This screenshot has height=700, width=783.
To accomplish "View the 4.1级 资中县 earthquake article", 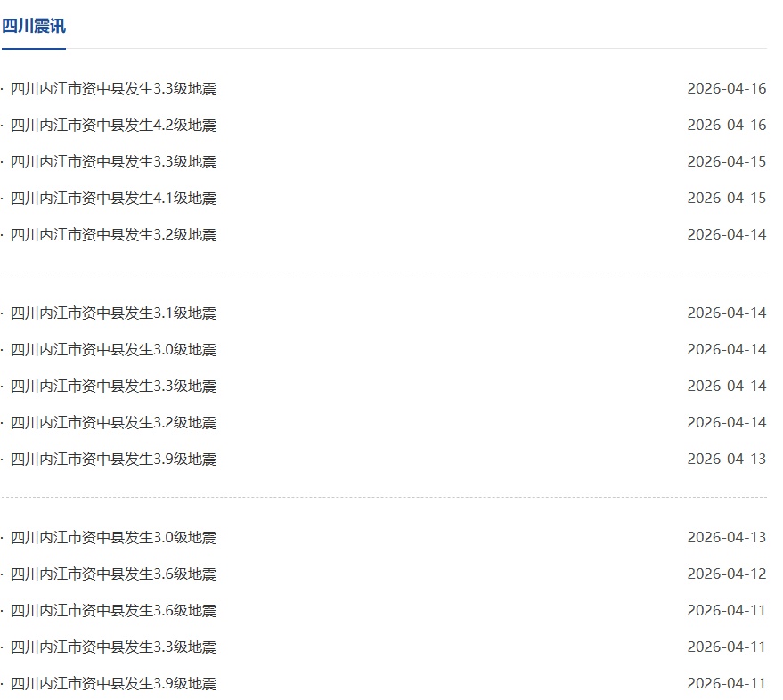I will click(113, 199).
